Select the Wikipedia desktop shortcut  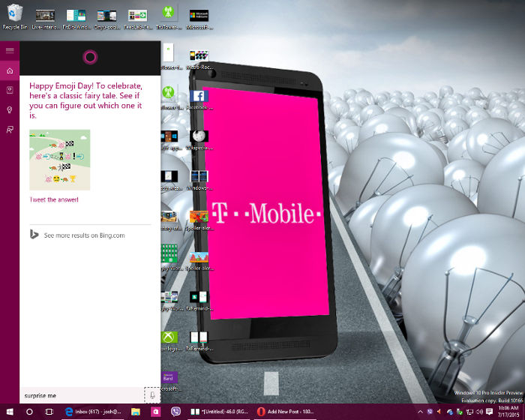(199, 140)
